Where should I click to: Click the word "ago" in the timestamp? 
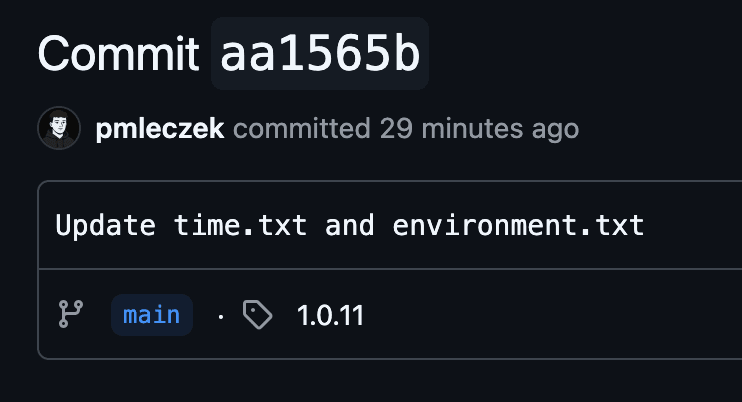tap(556, 129)
